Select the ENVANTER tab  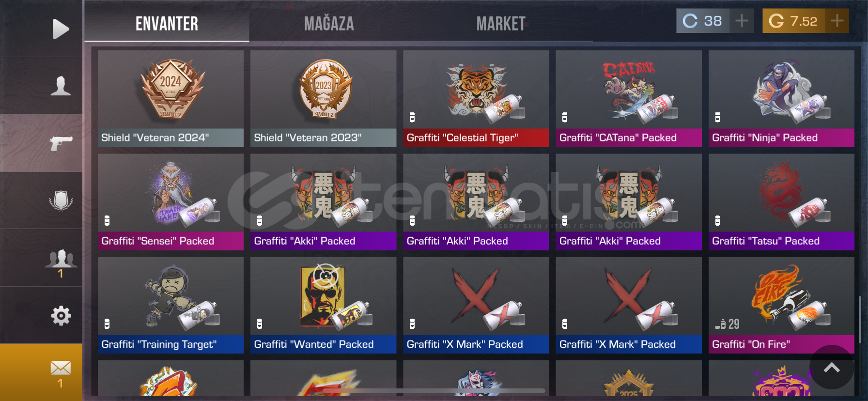(x=167, y=23)
